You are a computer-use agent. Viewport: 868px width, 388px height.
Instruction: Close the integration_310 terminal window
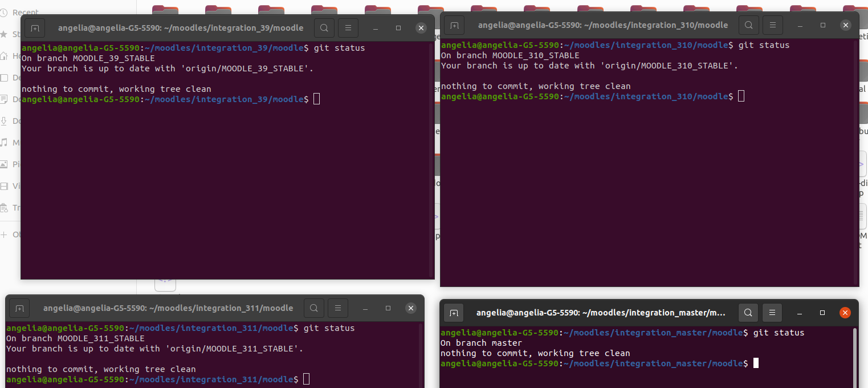tap(846, 25)
